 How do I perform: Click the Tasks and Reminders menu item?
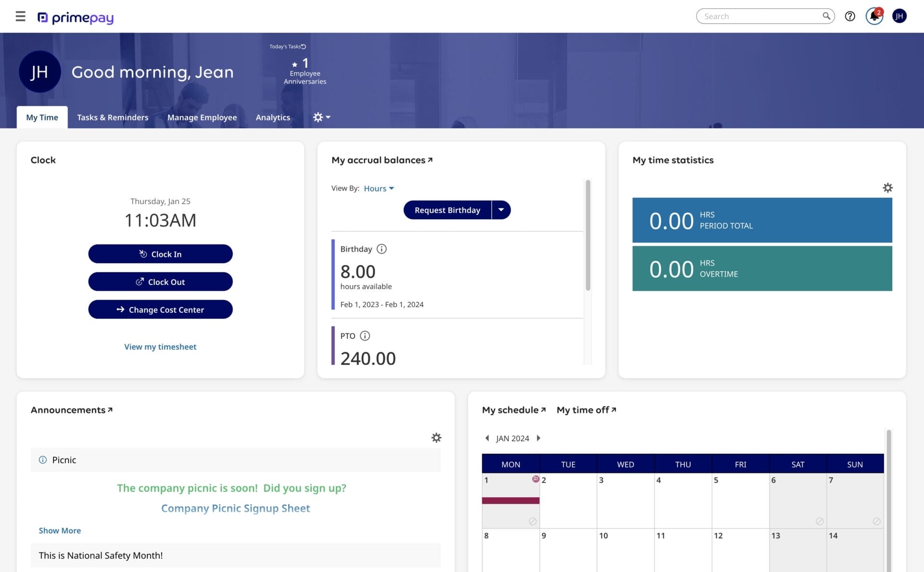(112, 117)
